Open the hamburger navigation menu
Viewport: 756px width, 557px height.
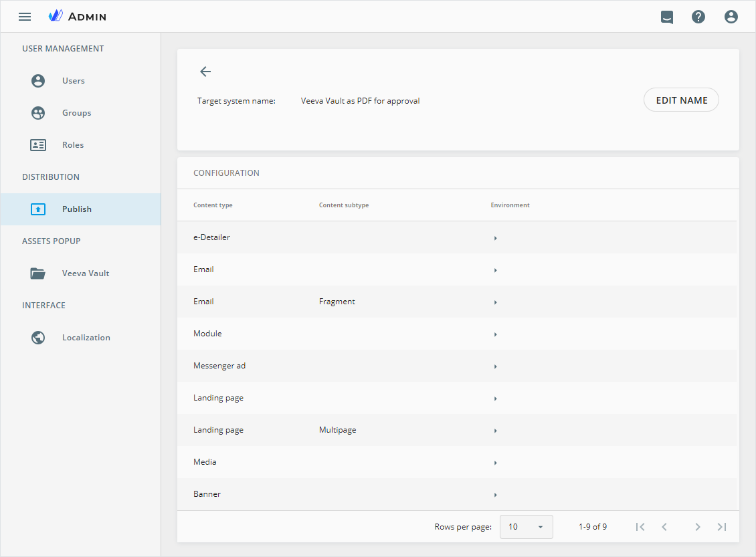pyautogui.click(x=25, y=17)
